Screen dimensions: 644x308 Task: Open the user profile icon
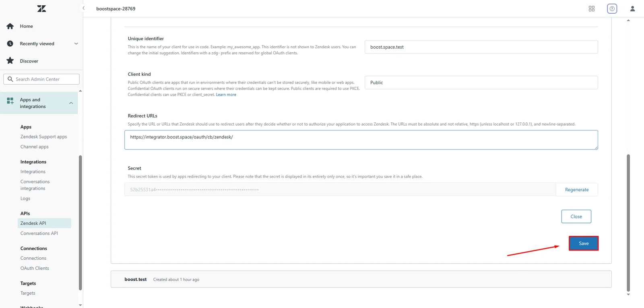coord(632,8)
